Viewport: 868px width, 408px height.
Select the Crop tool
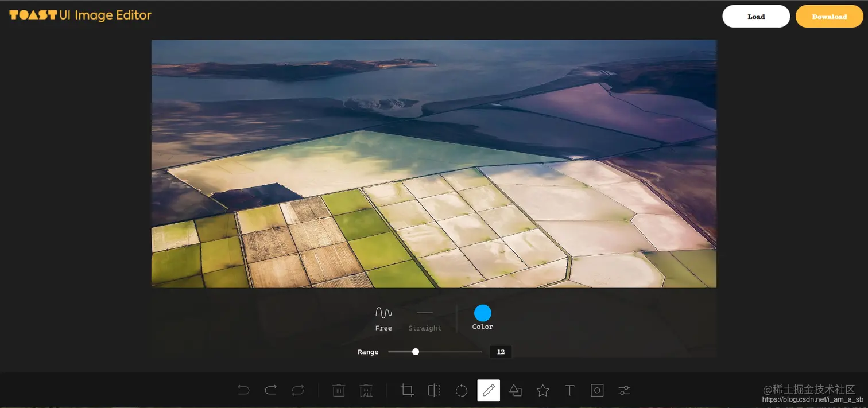[x=407, y=391]
